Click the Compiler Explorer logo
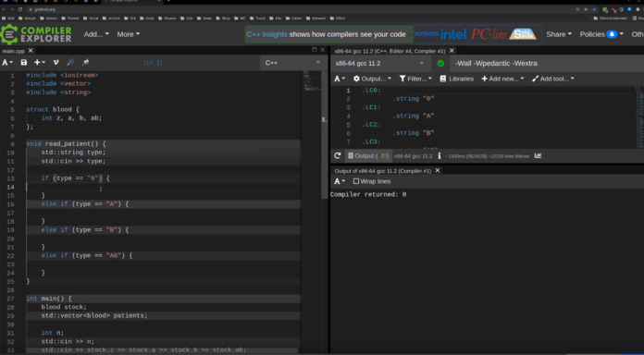The image size is (644, 355). click(x=36, y=34)
